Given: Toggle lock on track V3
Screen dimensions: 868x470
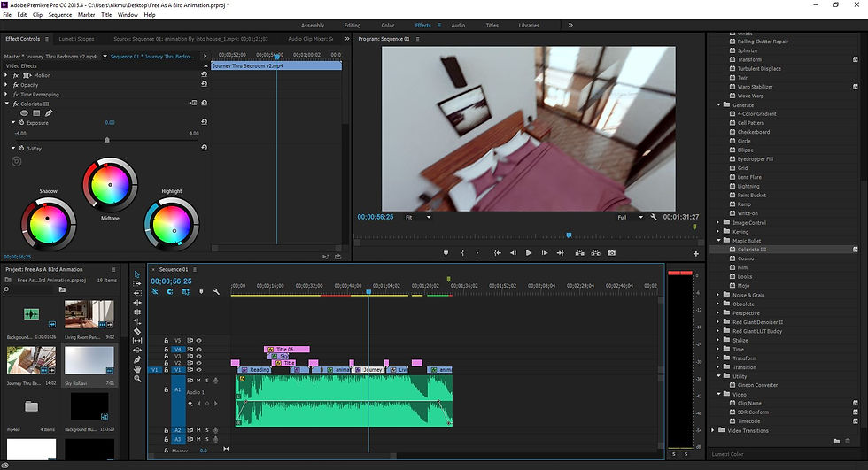Looking at the screenshot, I should pyautogui.click(x=166, y=356).
